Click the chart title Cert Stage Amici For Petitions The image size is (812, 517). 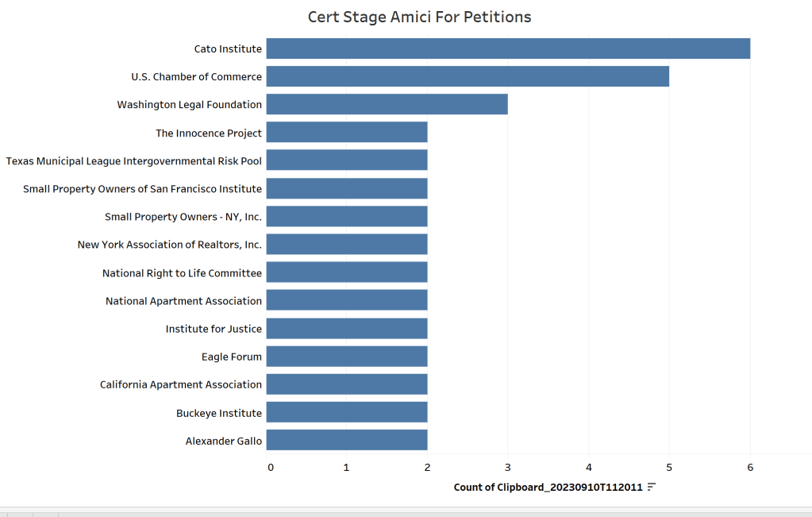coord(419,17)
